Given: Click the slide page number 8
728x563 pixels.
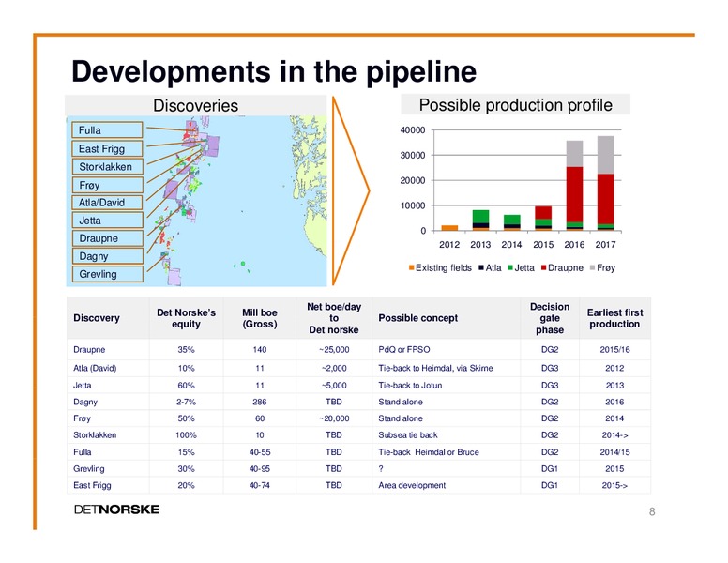Looking at the screenshot, I should [x=652, y=512].
